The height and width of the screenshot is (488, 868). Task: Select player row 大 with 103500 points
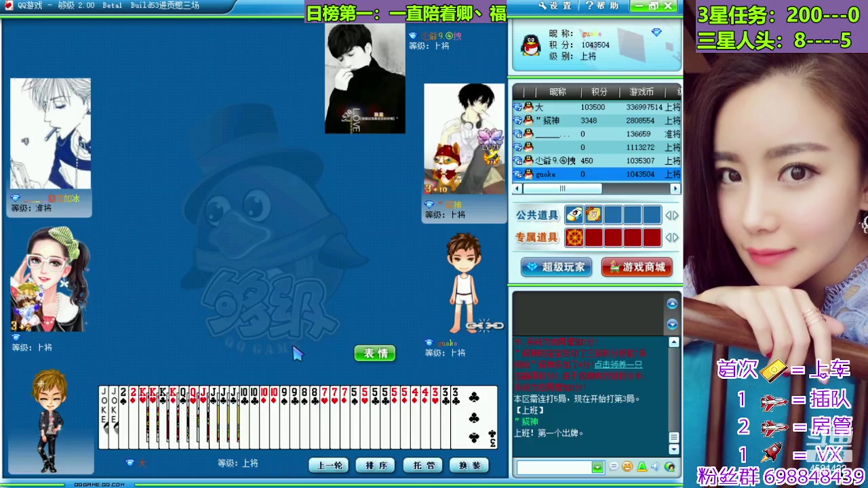coord(597,107)
